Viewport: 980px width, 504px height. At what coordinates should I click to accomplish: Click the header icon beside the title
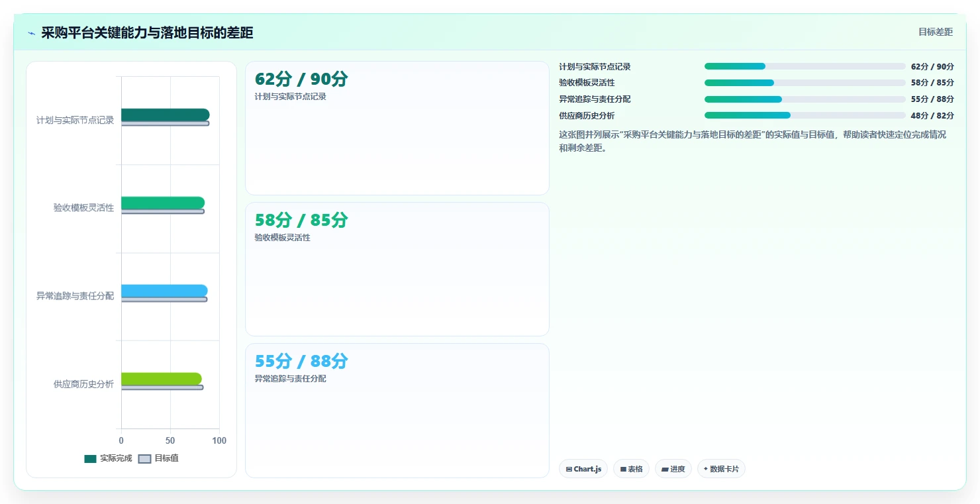(31, 33)
